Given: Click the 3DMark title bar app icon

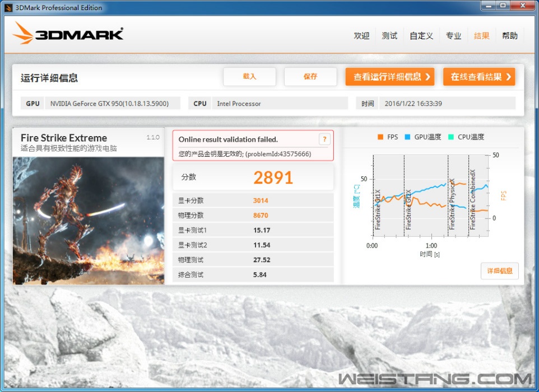Looking at the screenshot, I should [x=8, y=7].
